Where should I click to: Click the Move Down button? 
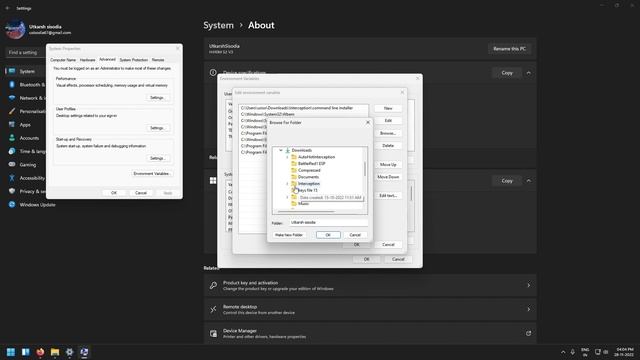[388, 177]
